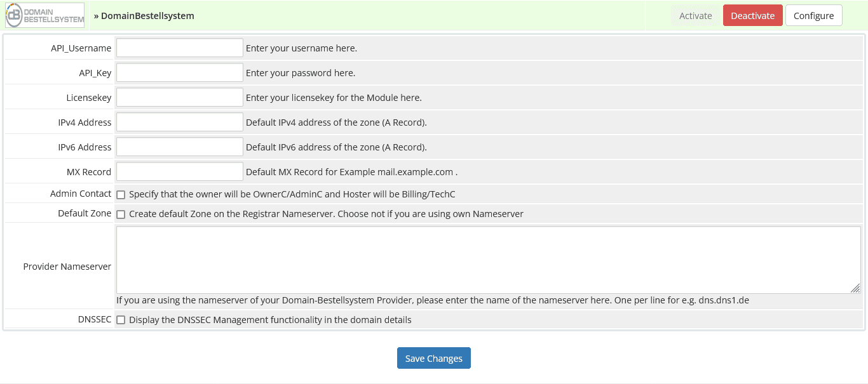Viewport: 868px width, 384px height.
Task: Click the Domain Bestellsystem logo icon
Action: point(44,15)
